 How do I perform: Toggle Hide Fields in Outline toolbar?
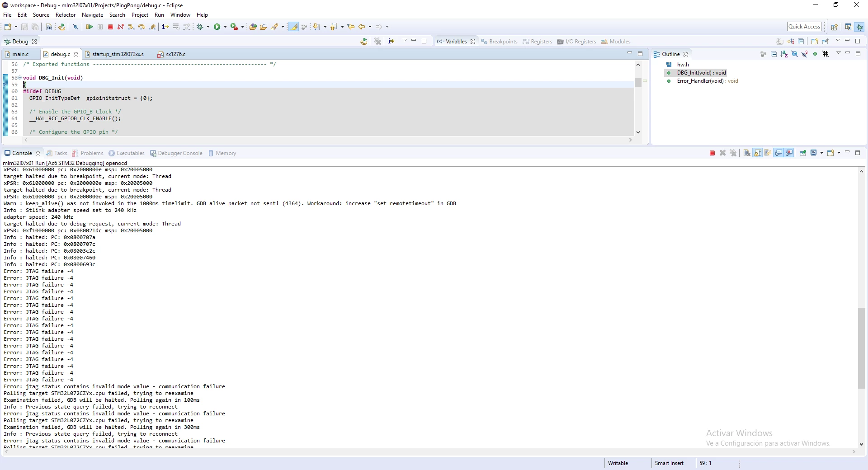coord(794,54)
